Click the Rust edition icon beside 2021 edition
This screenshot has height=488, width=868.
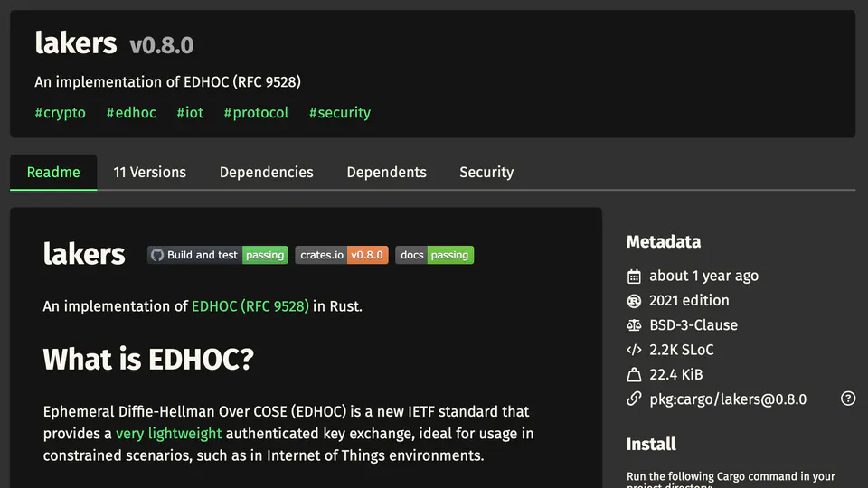634,300
